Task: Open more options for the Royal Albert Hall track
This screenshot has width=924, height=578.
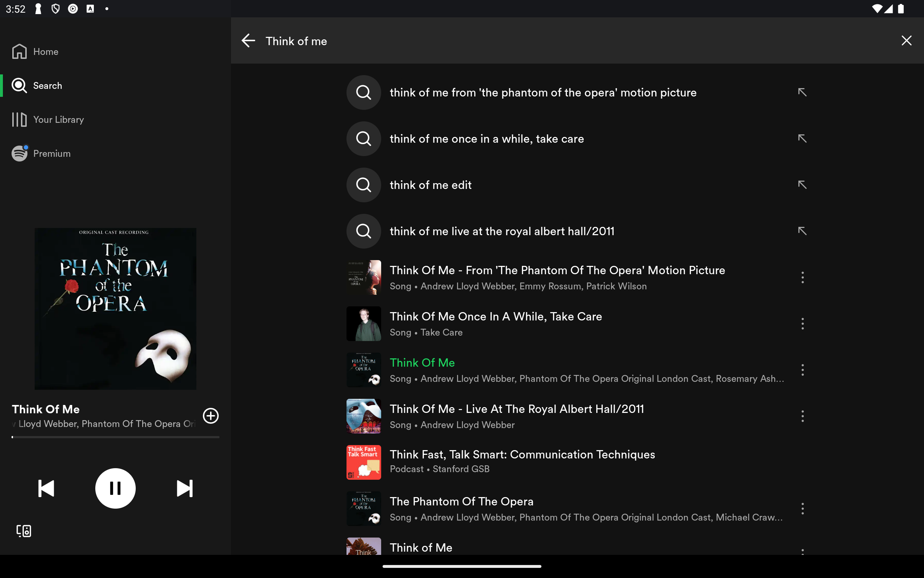Action: pos(802,416)
